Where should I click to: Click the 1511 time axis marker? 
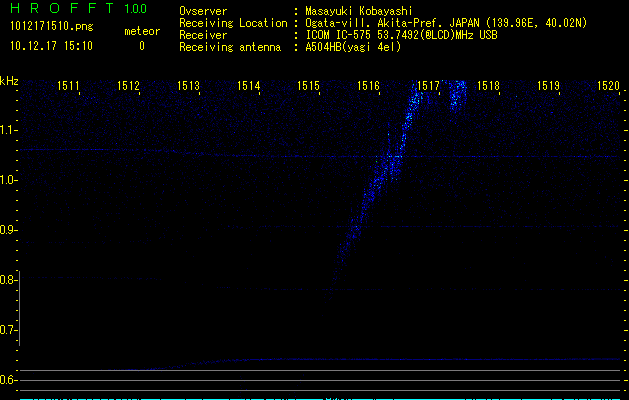68,86
